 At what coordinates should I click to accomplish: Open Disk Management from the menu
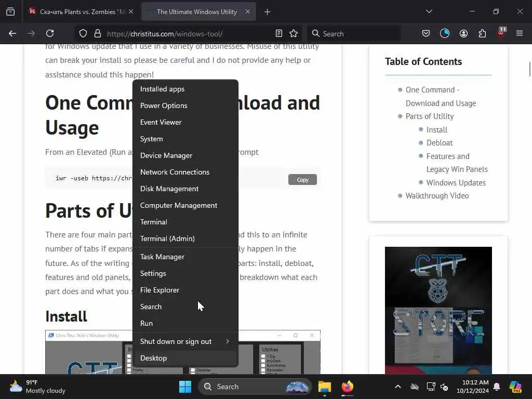tap(185, 189)
